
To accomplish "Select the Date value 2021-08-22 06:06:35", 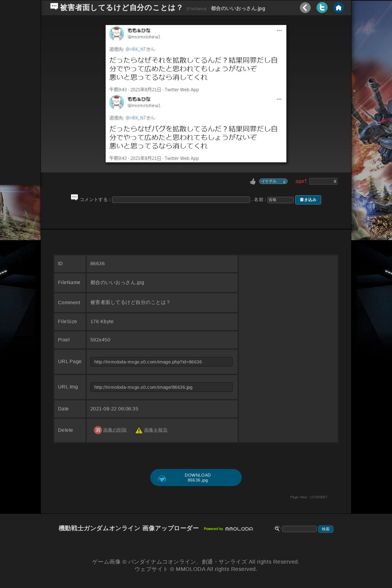I will (114, 409).
